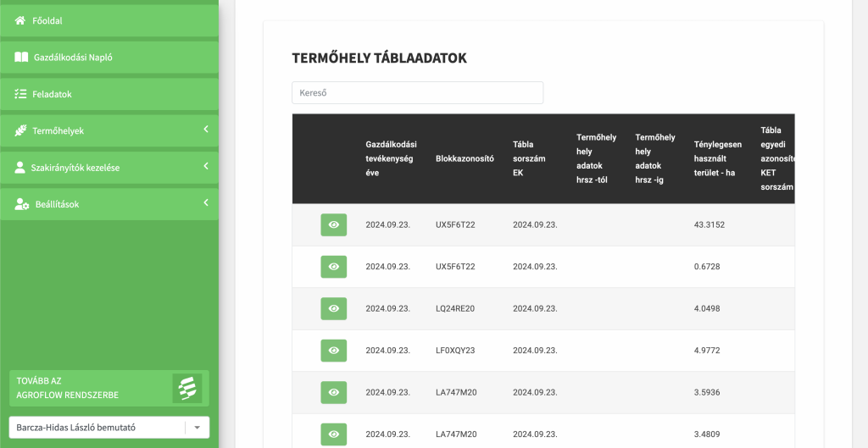Image resolution: width=868 pixels, height=448 pixels.
Task: Click the home icon beside Főoldal
Action: 20,20
